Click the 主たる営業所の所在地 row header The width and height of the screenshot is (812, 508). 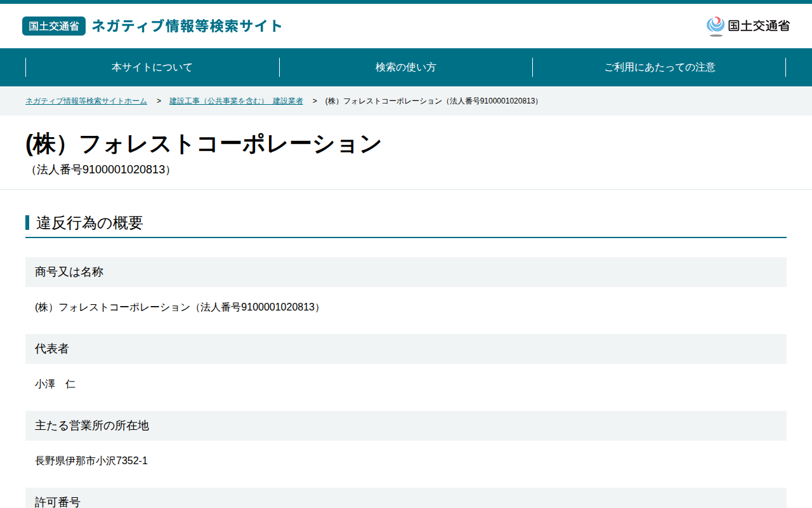tap(406, 425)
